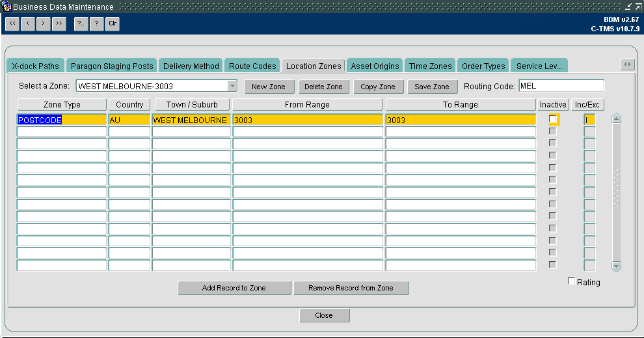Enable the Rating checkbox
Screen dimensions: 644x338
coord(571,281)
